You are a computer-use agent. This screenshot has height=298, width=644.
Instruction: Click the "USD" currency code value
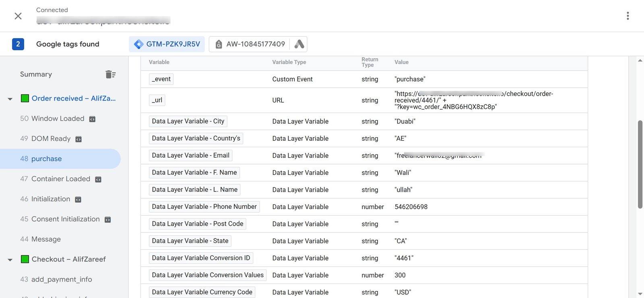(x=403, y=292)
